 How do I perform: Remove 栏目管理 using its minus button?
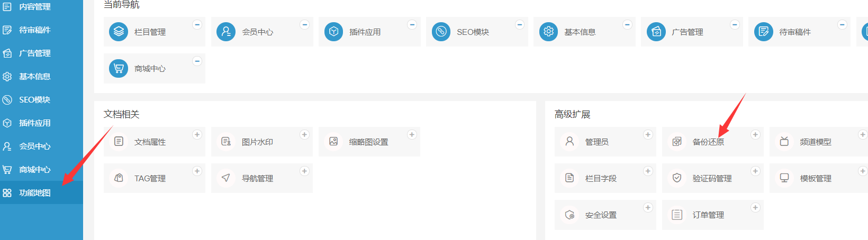pos(197,25)
